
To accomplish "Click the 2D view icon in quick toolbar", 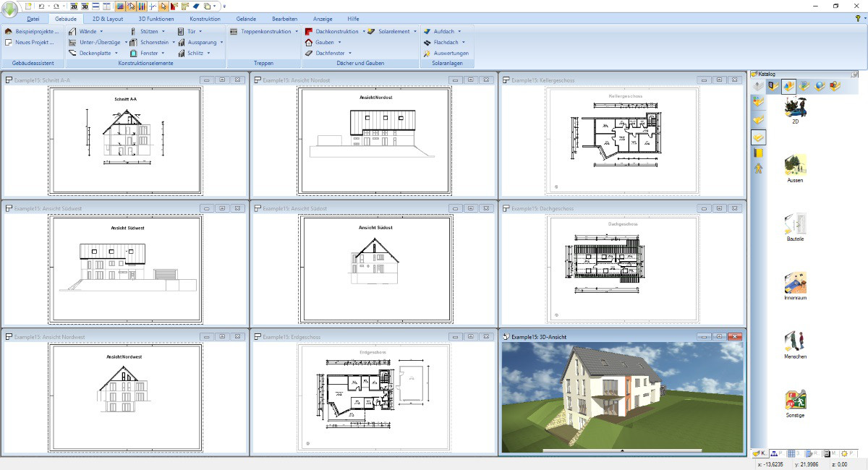I will pyautogui.click(x=74, y=6).
